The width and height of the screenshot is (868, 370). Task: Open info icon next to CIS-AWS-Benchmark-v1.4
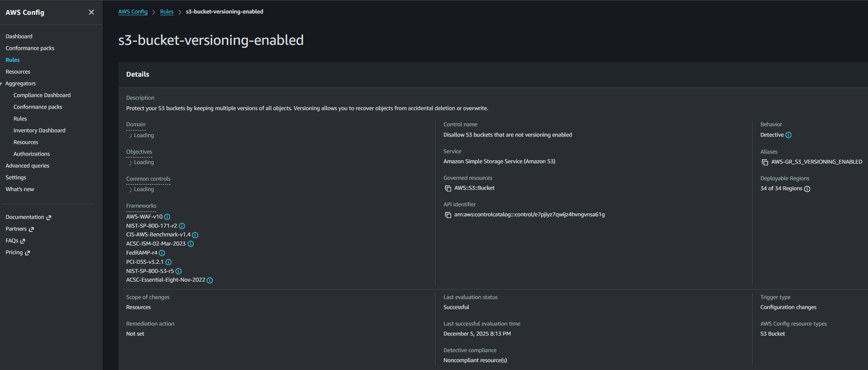pyautogui.click(x=195, y=235)
